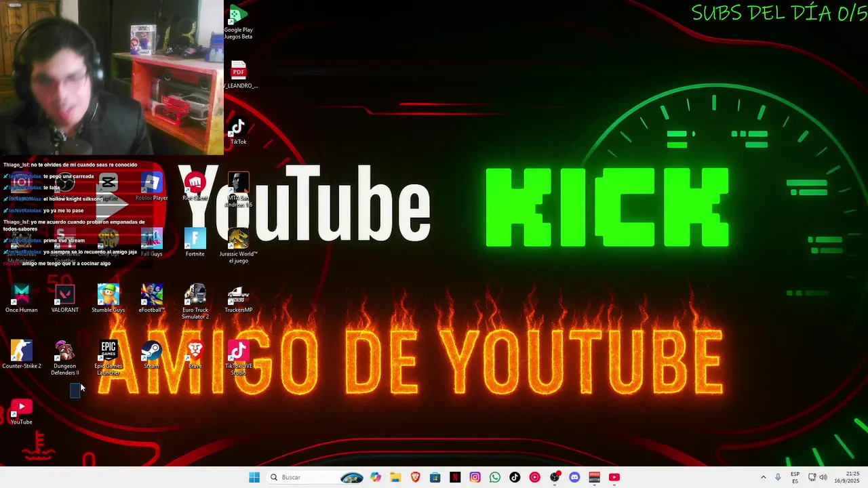Click the Buscar taskbar search box

point(317,477)
